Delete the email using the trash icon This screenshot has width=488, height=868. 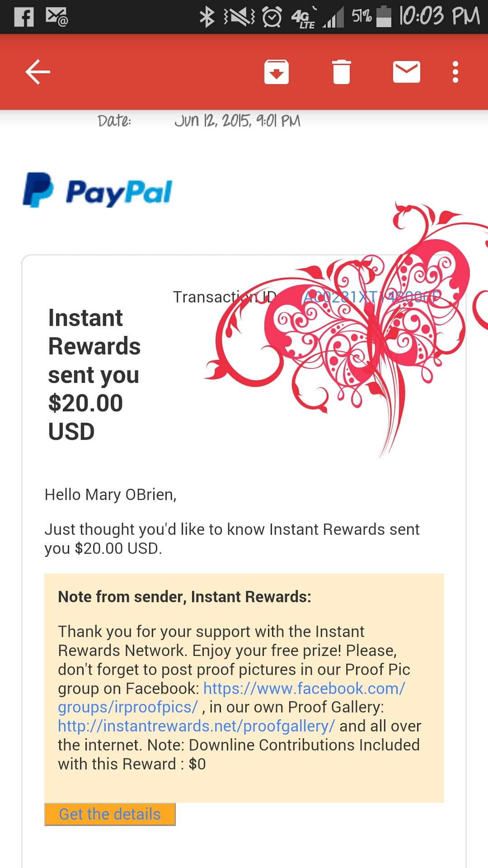point(342,72)
